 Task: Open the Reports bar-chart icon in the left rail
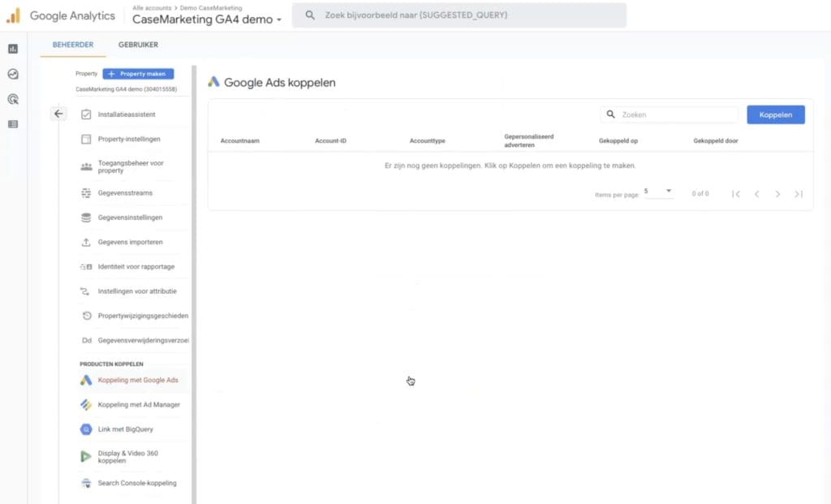pyautogui.click(x=13, y=49)
